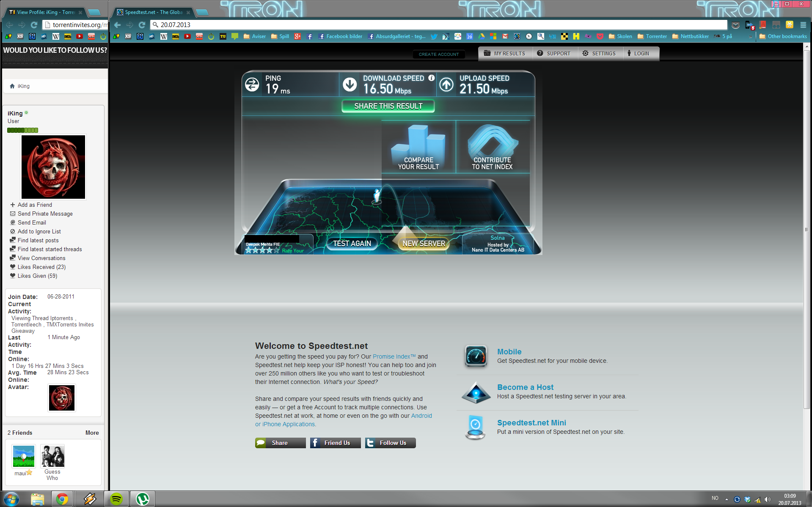Click TEST AGAIN button
The width and height of the screenshot is (812, 507).
pos(352,244)
